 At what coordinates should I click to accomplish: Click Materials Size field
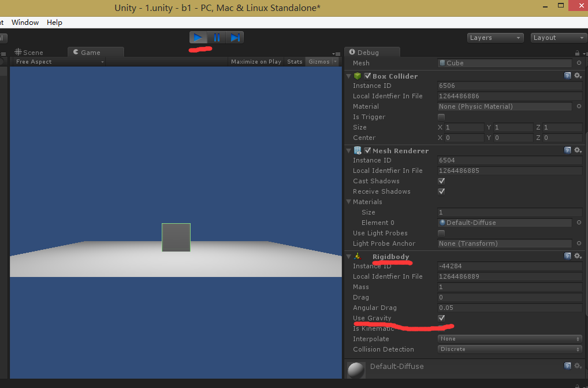tap(509, 212)
